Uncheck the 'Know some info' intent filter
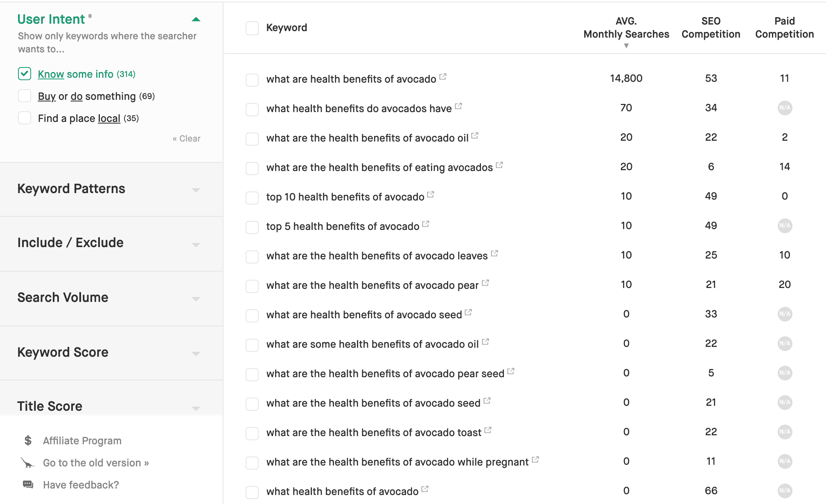 click(x=25, y=74)
